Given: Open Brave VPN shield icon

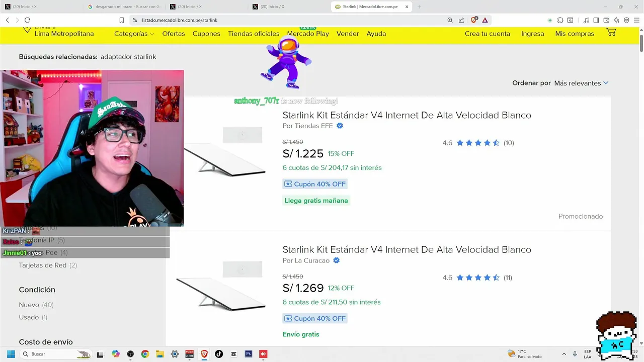Looking at the screenshot, I should tap(626, 20).
